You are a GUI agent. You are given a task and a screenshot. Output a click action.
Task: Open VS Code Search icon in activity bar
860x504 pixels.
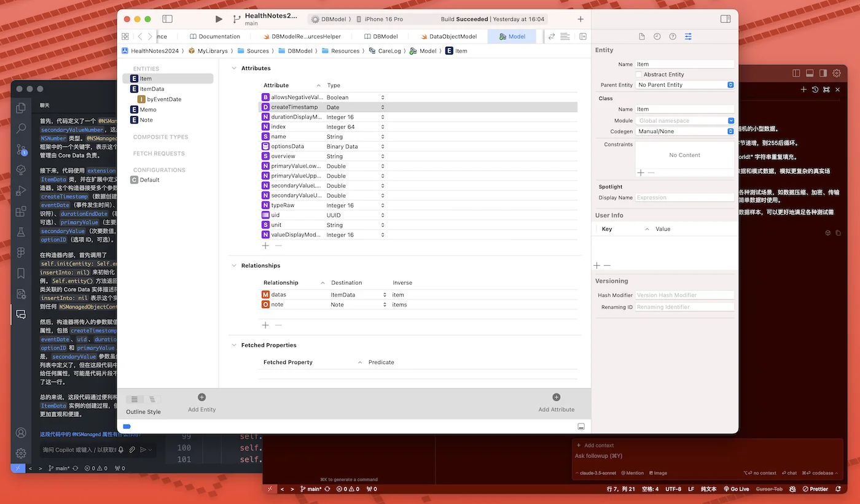[x=21, y=128]
